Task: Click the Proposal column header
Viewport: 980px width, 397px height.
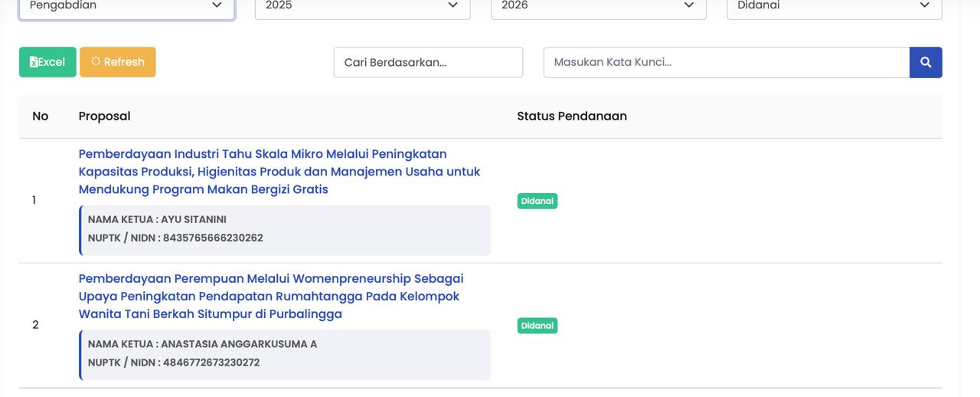Action: pos(104,116)
